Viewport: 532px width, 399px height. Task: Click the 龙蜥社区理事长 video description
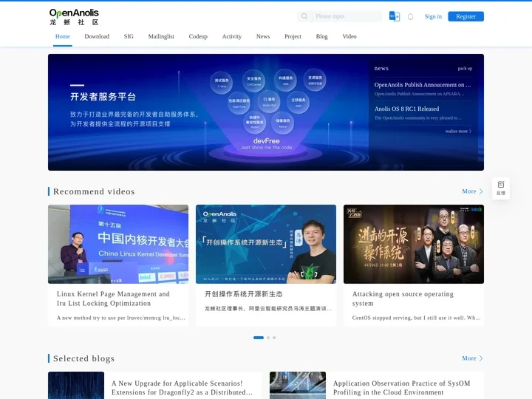pos(268,309)
